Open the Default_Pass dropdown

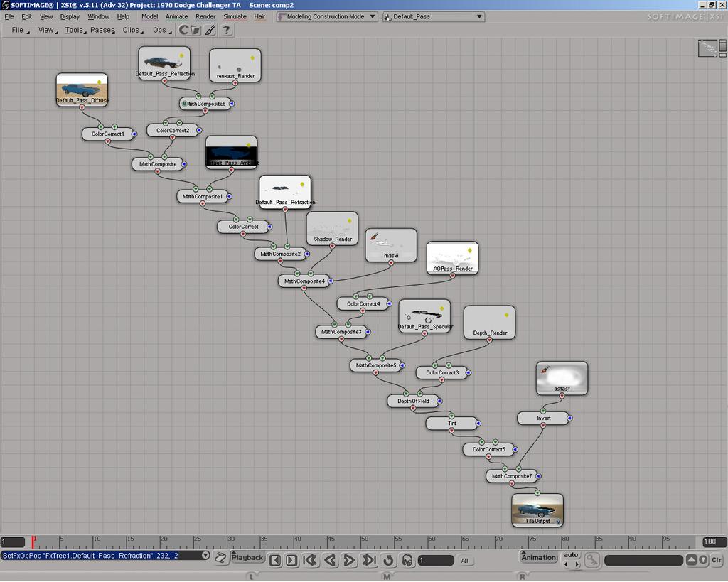[434, 17]
